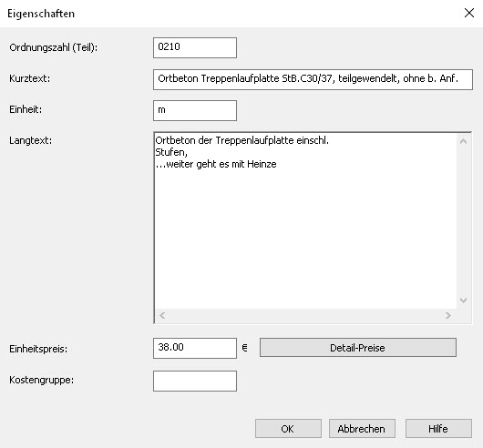This screenshot has height=448, width=483.
Task: Click the Langtext vertical scroll down arrow
Action: [463, 300]
